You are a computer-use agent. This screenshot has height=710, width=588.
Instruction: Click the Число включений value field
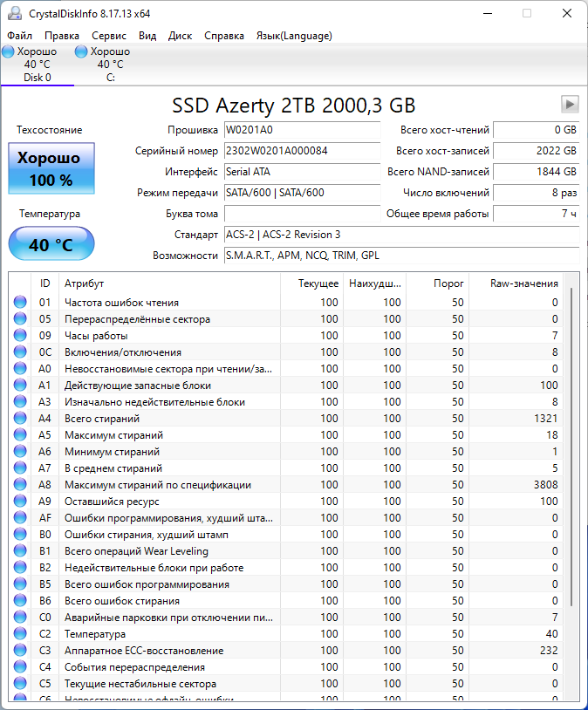point(536,193)
